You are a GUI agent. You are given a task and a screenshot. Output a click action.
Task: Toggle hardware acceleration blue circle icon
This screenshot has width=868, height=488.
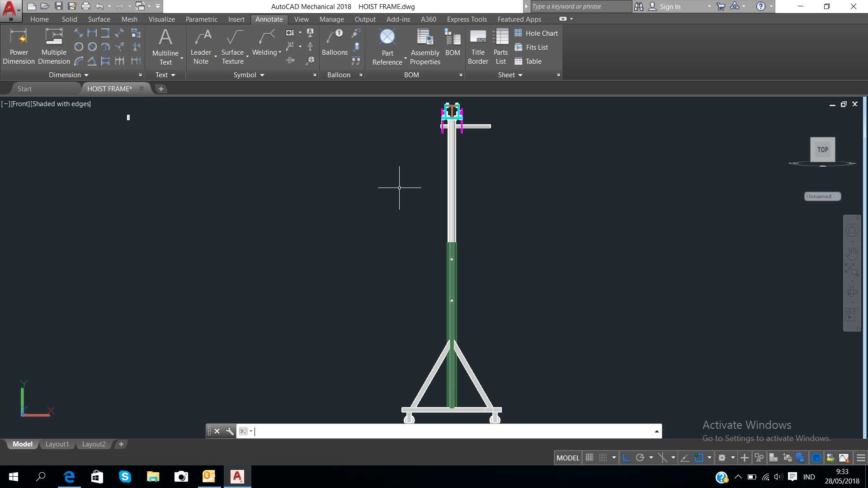(816, 458)
